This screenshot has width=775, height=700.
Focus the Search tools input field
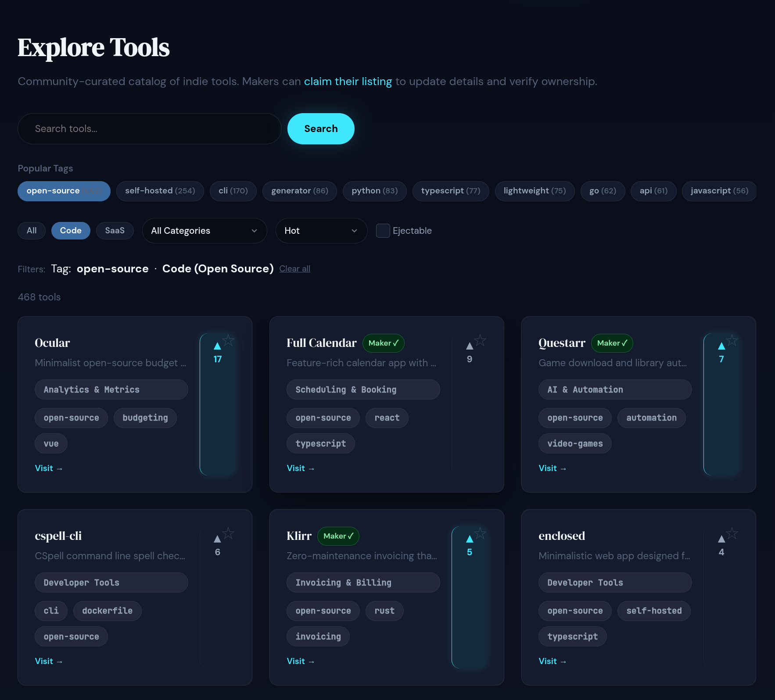[149, 129]
